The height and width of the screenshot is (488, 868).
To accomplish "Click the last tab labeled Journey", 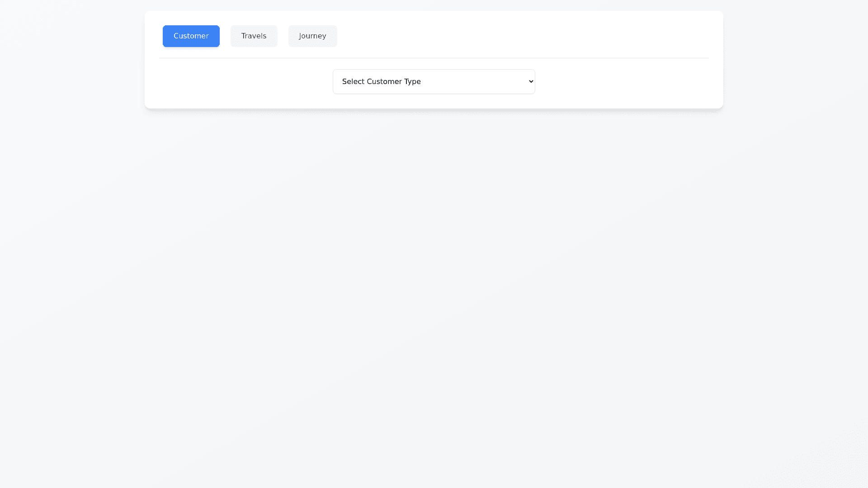I will (312, 36).
